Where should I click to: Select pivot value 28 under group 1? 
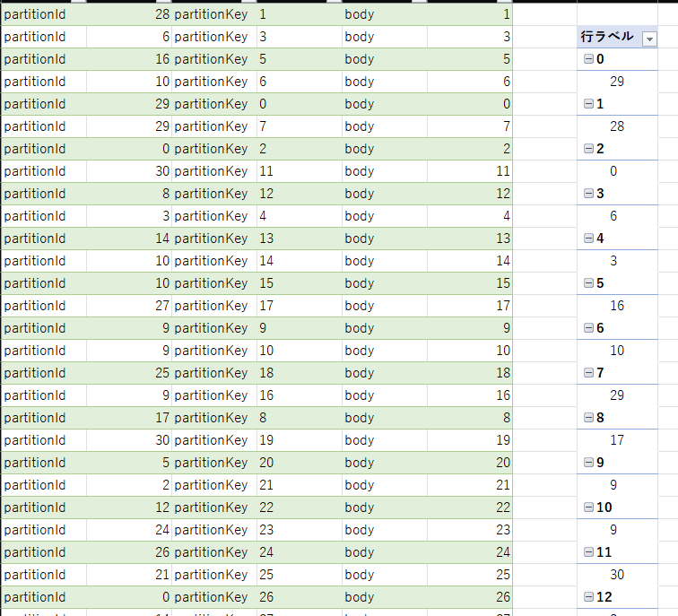coord(617,126)
